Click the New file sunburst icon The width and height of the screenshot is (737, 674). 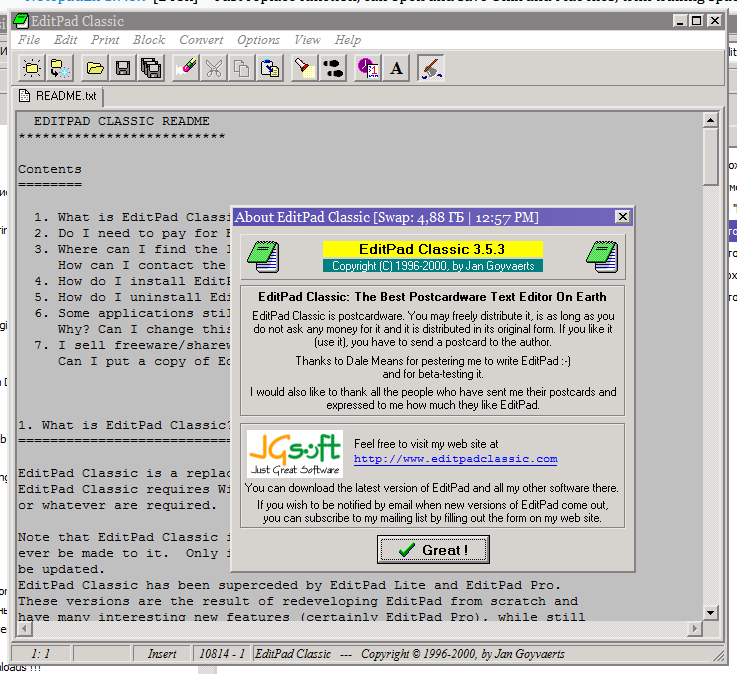point(32,69)
